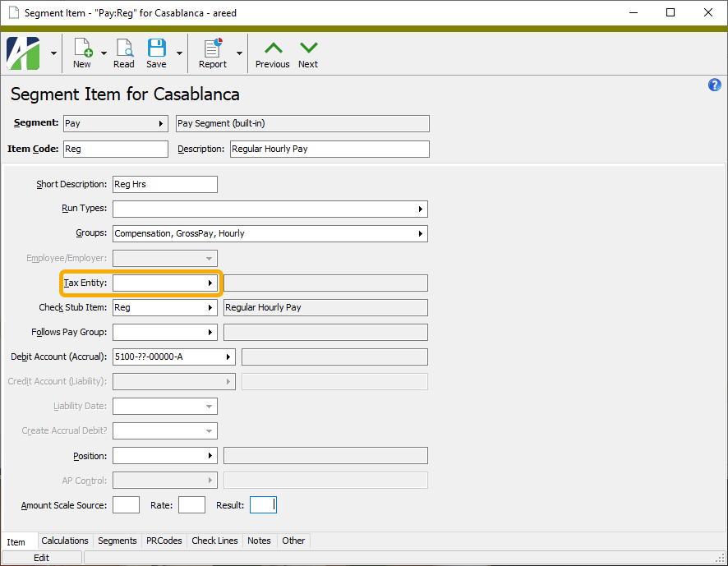Open the Report toolbar icon

tap(213, 53)
